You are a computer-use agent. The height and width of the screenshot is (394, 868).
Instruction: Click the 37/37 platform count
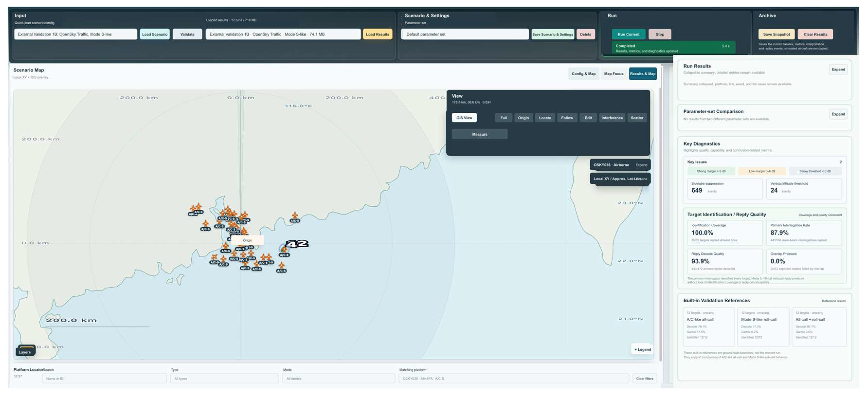click(x=18, y=376)
